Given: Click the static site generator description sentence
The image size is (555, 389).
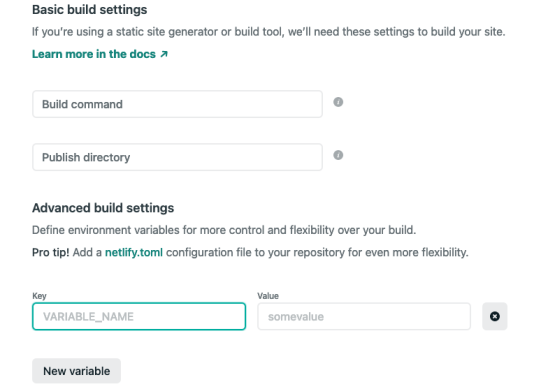Looking at the screenshot, I should click(x=269, y=32).
